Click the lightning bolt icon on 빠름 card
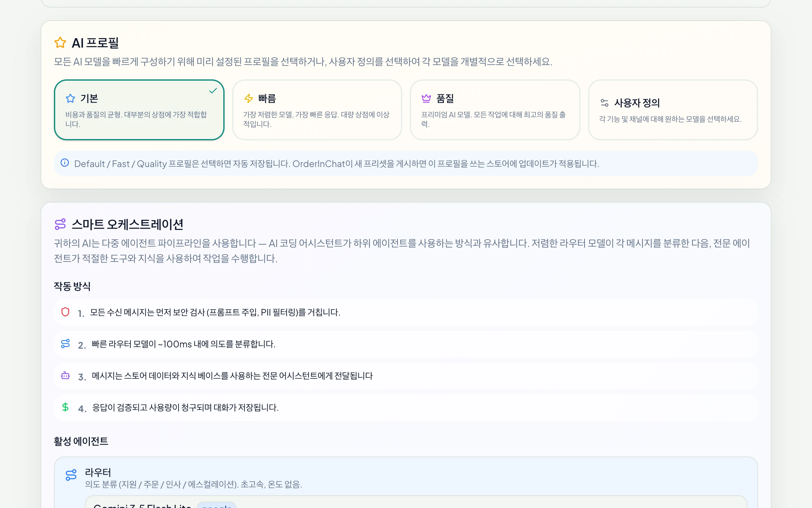This screenshot has height=508, width=812. pos(249,98)
